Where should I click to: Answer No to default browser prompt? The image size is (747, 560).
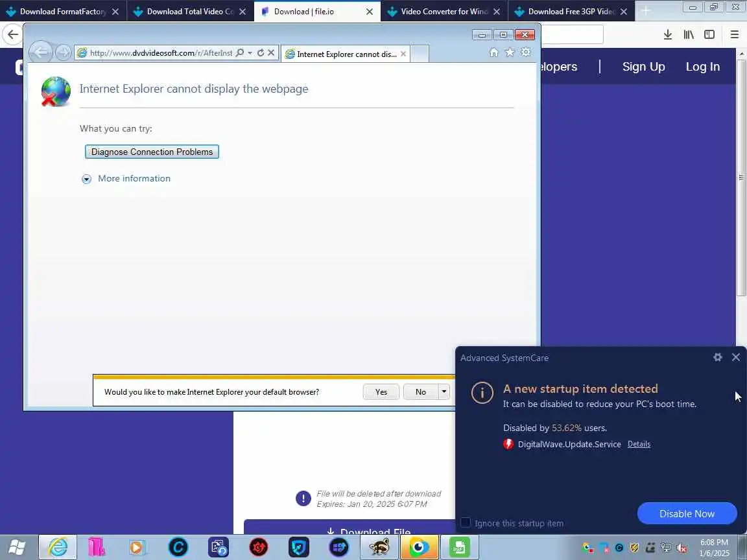(421, 392)
